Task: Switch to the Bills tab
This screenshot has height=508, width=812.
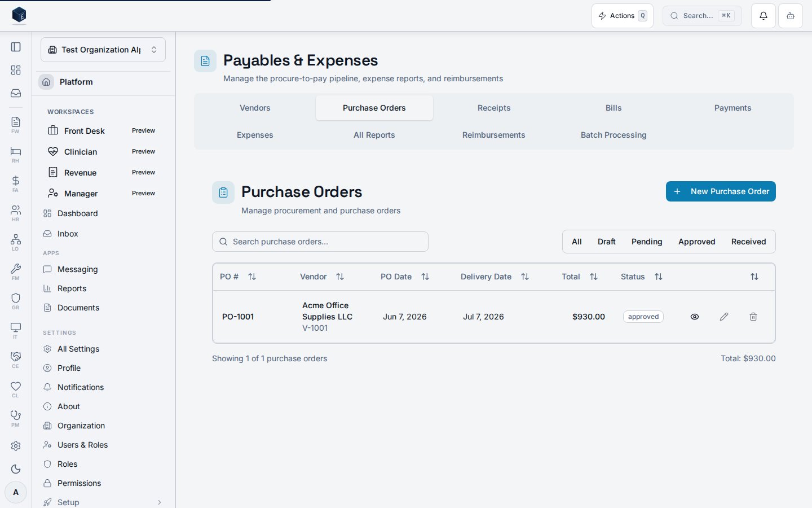Action: click(x=614, y=108)
